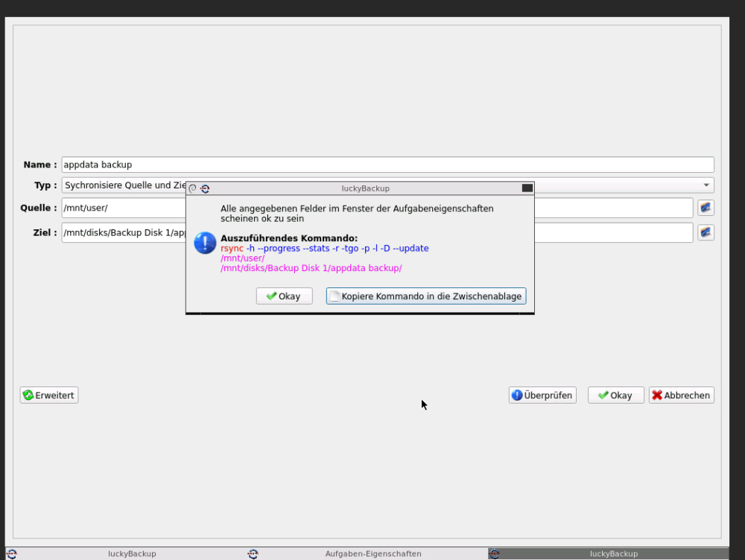The image size is (745, 560).
Task: Open the Typ dropdown arrow
Action: tap(706, 185)
